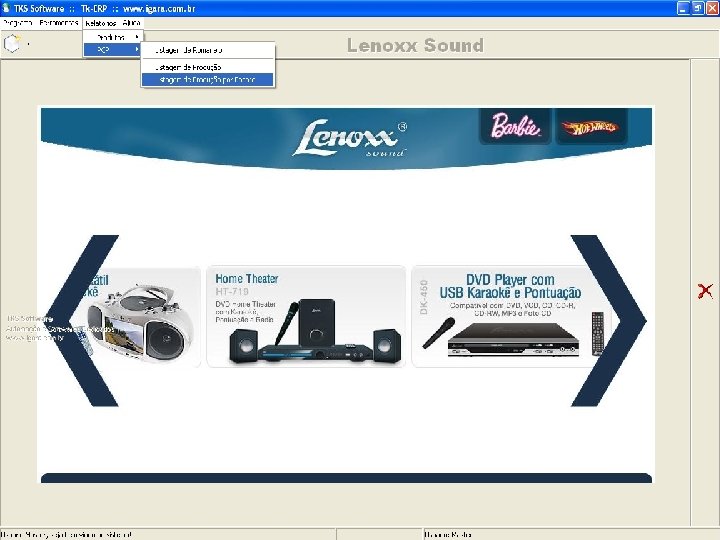Click the hexagon new-item toolbar icon

(12, 44)
